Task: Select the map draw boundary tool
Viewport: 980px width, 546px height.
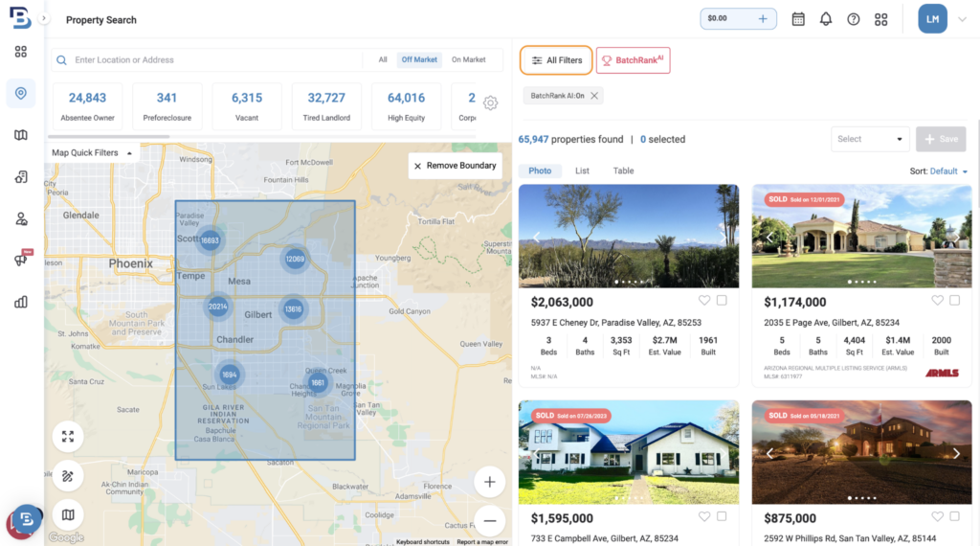Action: point(68,475)
